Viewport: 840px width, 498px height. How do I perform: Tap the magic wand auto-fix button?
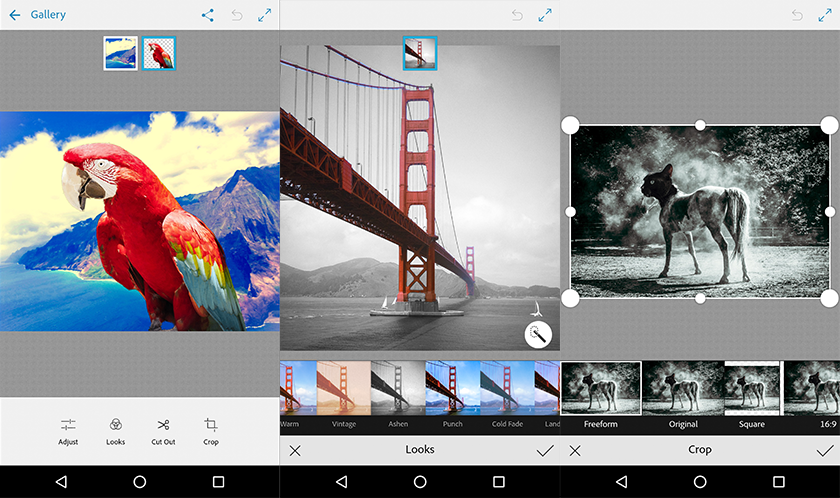538,335
